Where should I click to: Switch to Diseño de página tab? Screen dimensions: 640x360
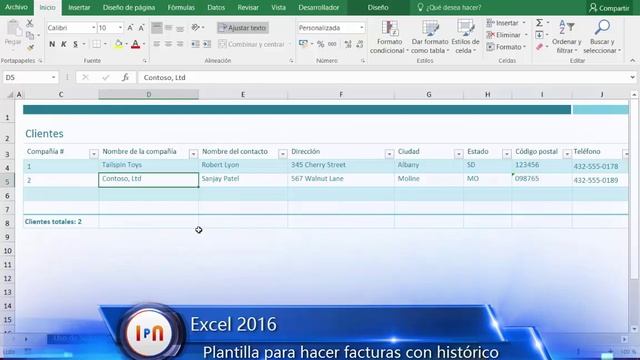pyautogui.click(x=129, y=7)
